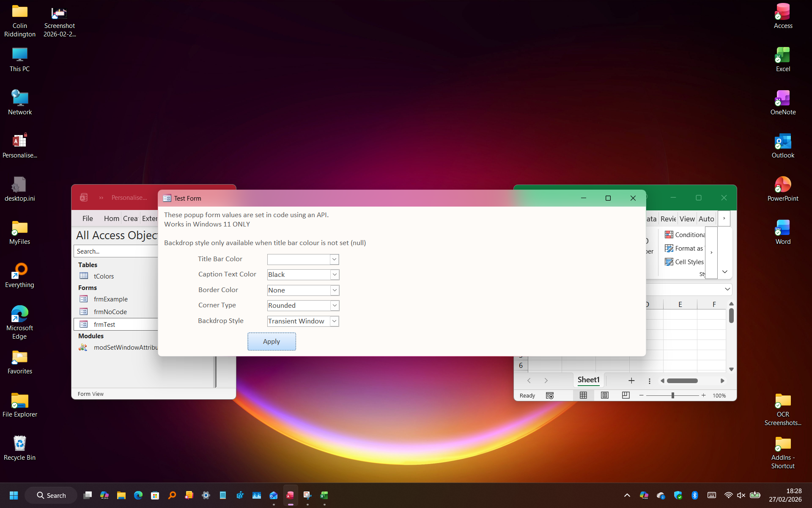Click the Excel macro record status icon

pyautogui.click(x=550, y=395)
